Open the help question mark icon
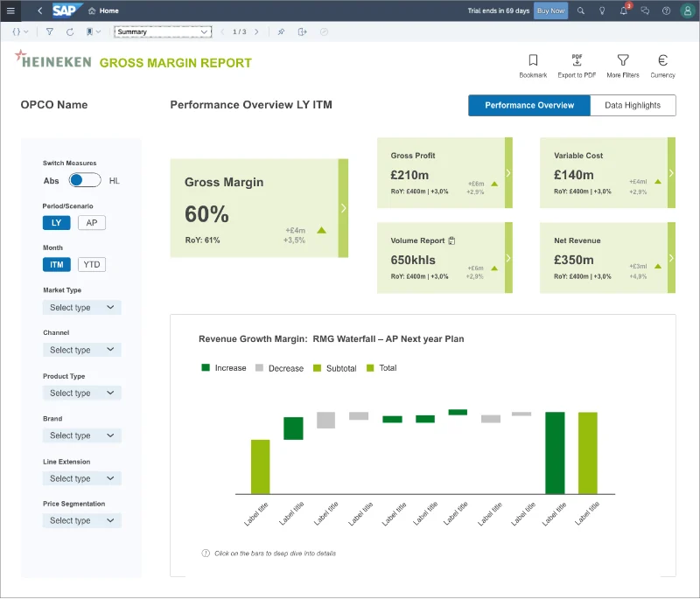Screen dimensions: 700x599 click(666, 10)
